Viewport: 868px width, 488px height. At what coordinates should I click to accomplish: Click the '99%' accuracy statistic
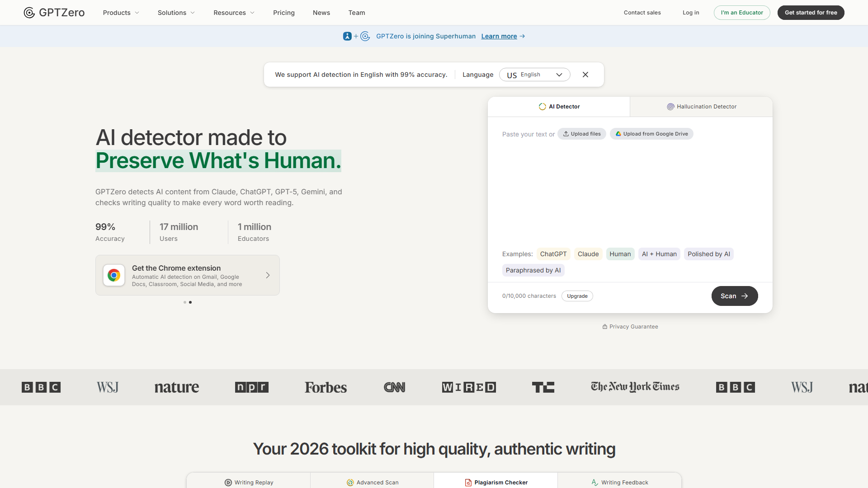(105, 227)
